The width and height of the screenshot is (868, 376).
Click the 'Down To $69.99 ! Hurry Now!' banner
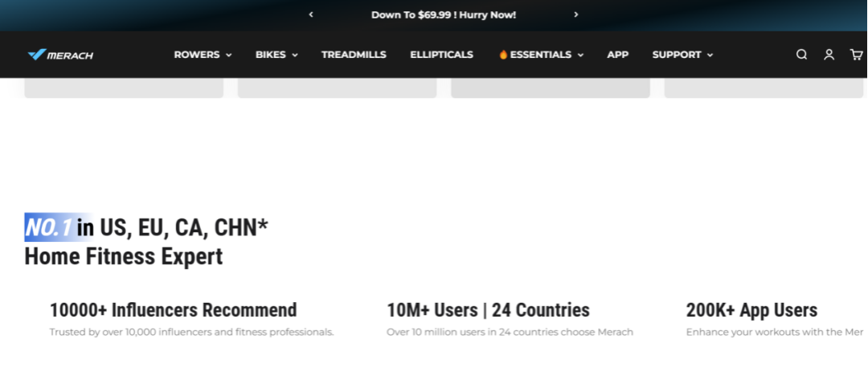pos(444,15)
